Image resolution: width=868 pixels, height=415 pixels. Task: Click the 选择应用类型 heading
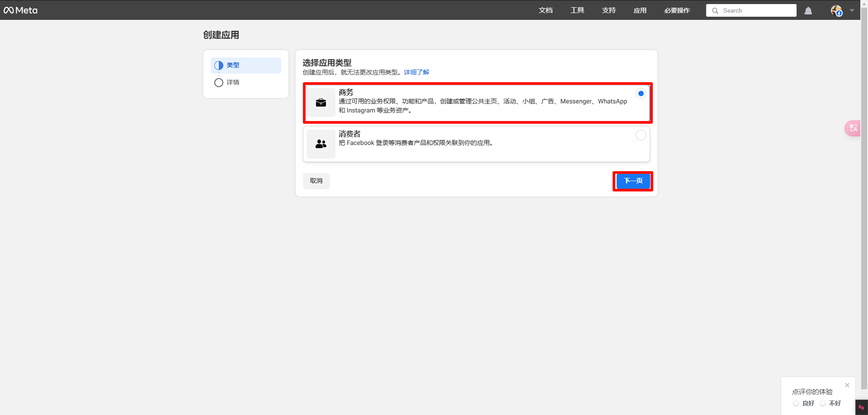pyautogui.click(x=327, y=63)
